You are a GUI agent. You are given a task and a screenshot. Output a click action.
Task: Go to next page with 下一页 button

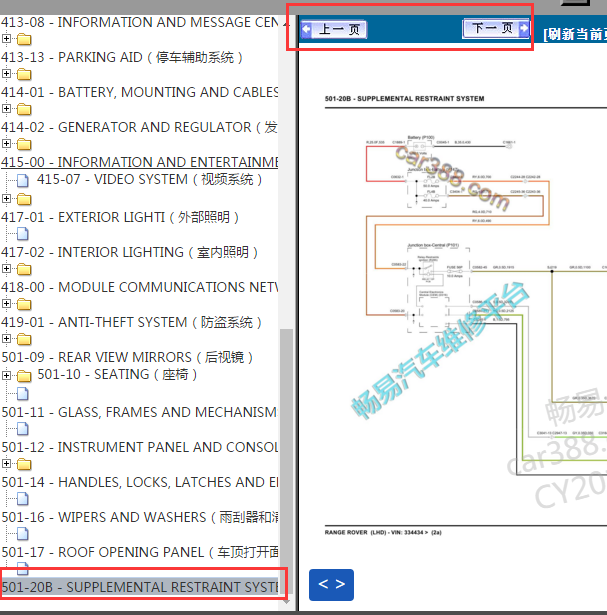pyautogui.click(x=496, y=28)
